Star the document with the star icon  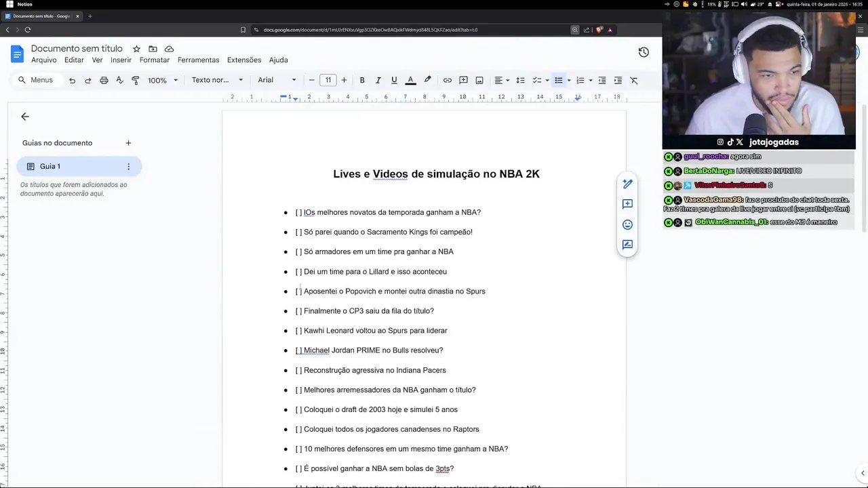pyautogui.click(x=136, y=49)
